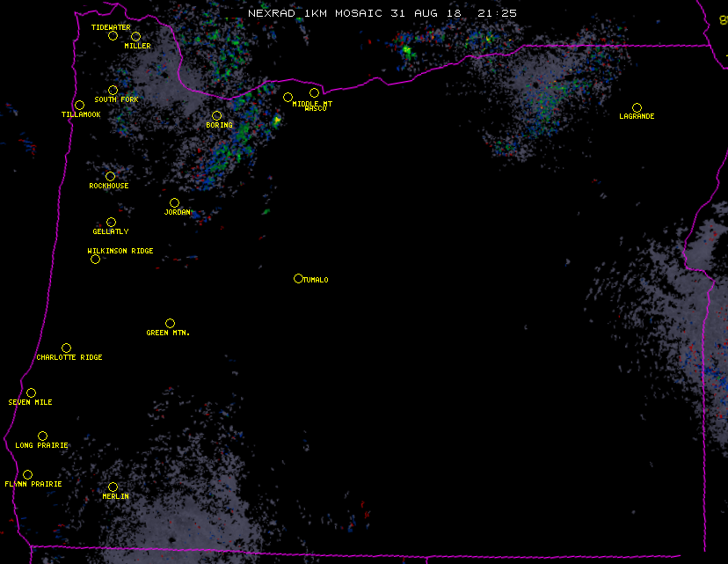The height and width of the screenshot is (564, 728).
Task: Select the Jordan station circle
Action: coord(174,203)
